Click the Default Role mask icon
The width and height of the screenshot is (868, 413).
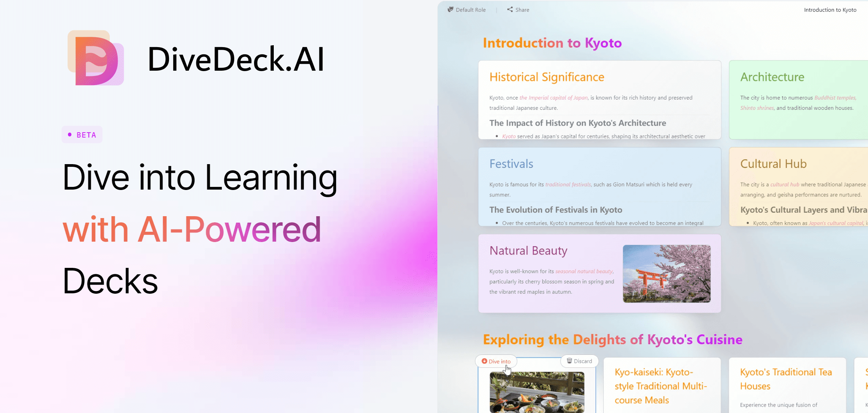pyautogui.click(x=451, y=9)
